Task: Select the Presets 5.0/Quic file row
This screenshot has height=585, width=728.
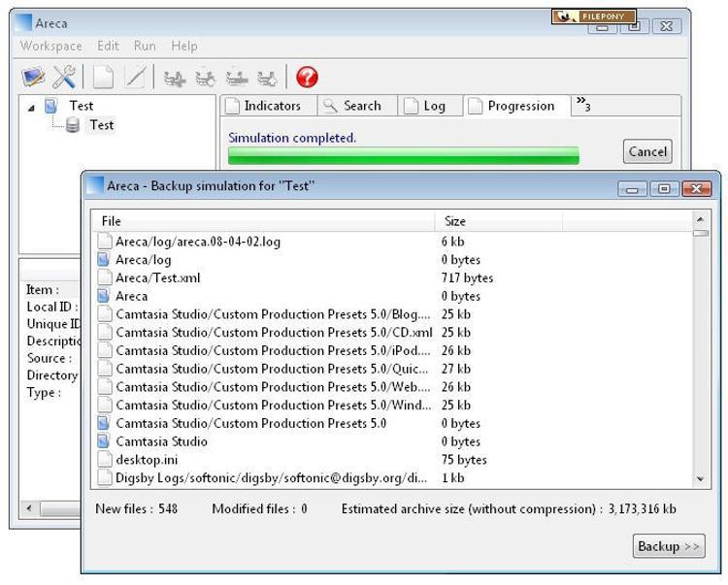Action: click(x=392, y=369)
